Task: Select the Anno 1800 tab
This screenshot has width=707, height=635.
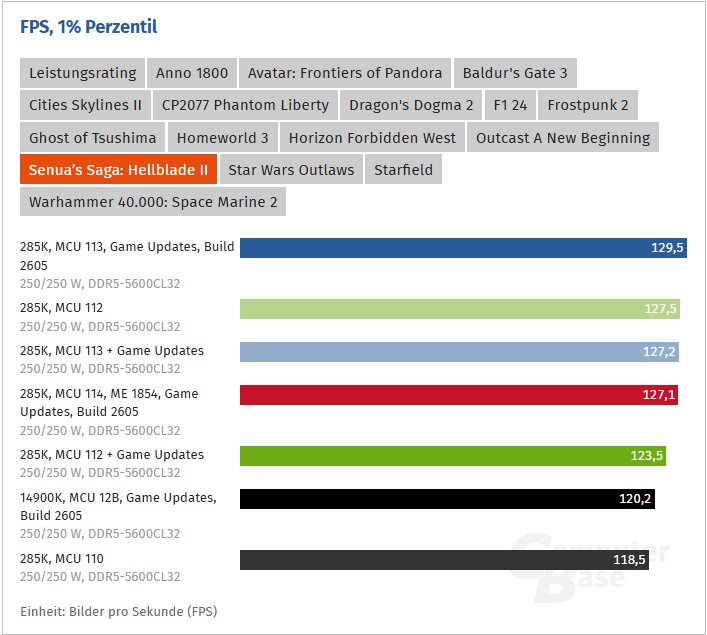Action: click(192, 73)
